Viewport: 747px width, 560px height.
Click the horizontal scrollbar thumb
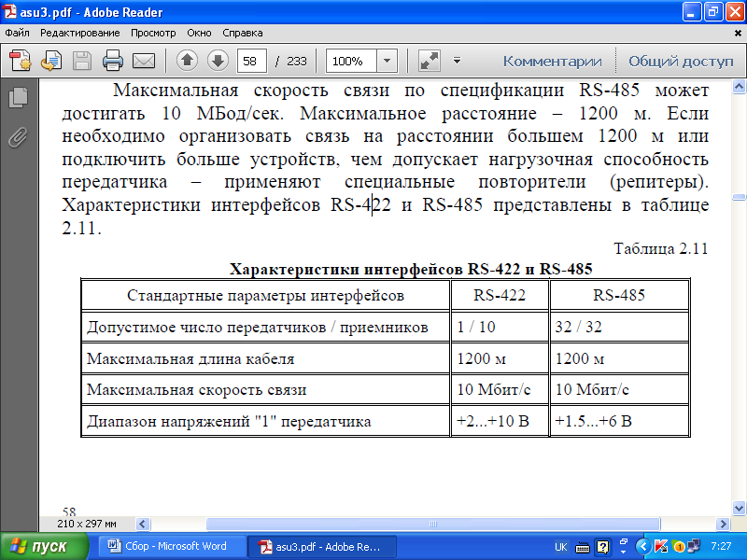point(433,525)
